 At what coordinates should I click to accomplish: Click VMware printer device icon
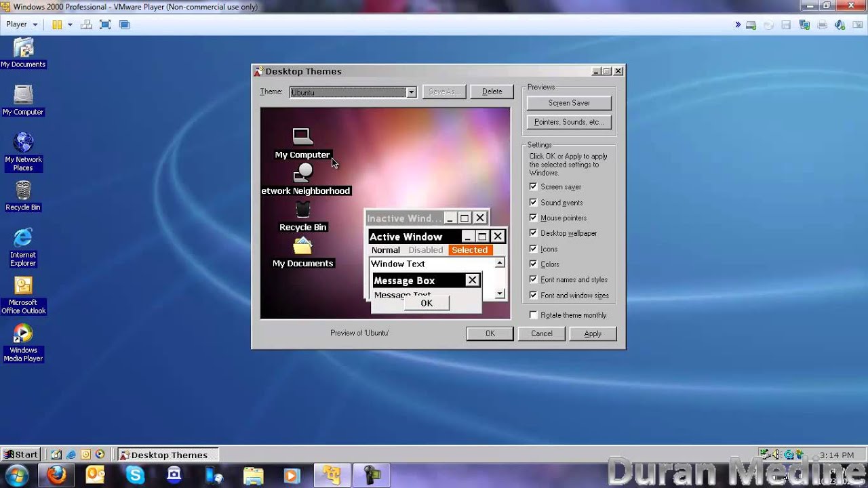(x=822, y=25)
